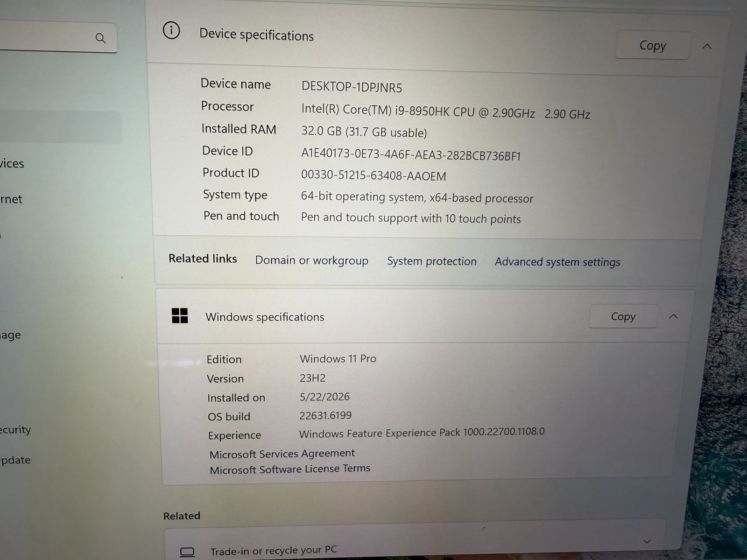Open Advanced system settings link
The width and height of the screenshot is (747, 560).
(557, 262)
